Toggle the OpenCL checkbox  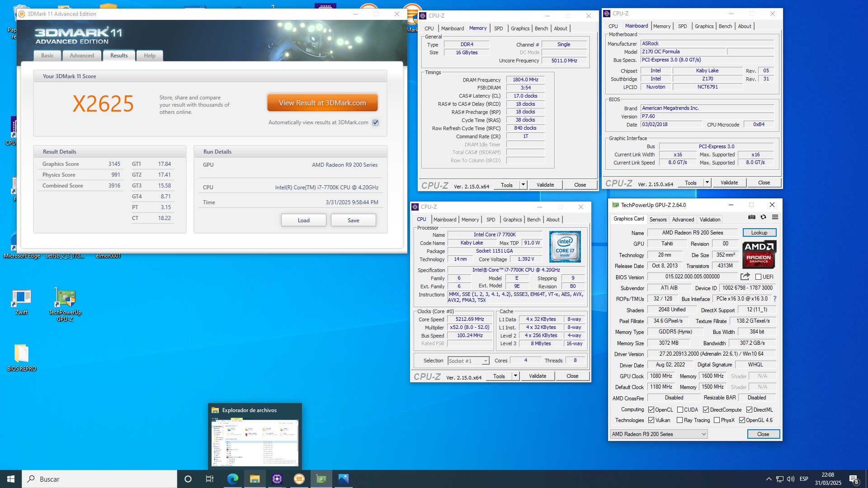tap(651, 410)
